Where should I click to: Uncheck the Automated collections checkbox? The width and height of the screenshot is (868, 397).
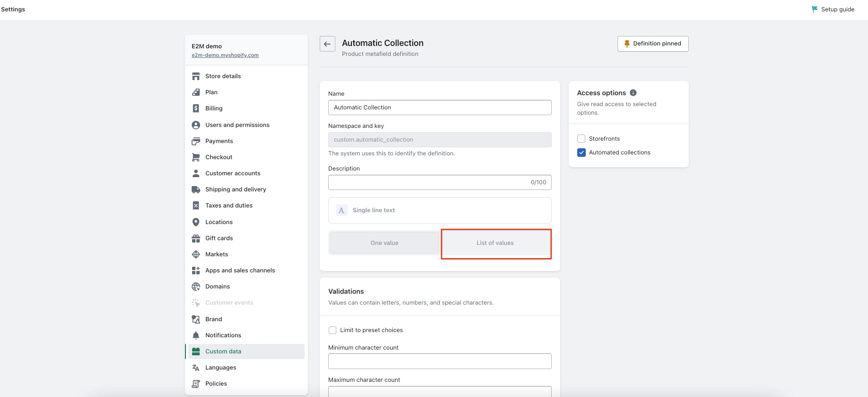click(x=581, y=153)
